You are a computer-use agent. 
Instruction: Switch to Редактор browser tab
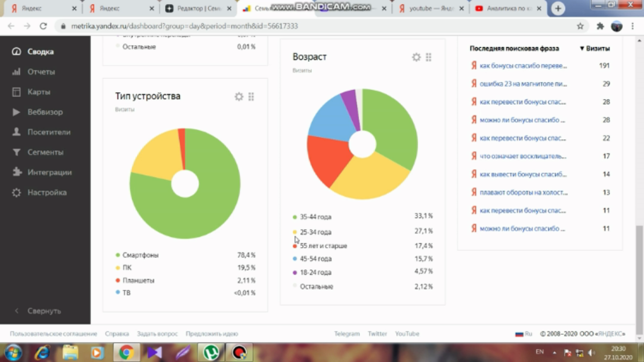(x=197, y=9)
